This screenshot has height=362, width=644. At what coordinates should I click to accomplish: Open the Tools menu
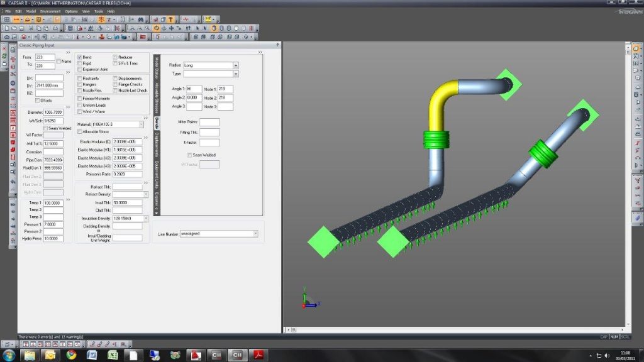[99, 11]
